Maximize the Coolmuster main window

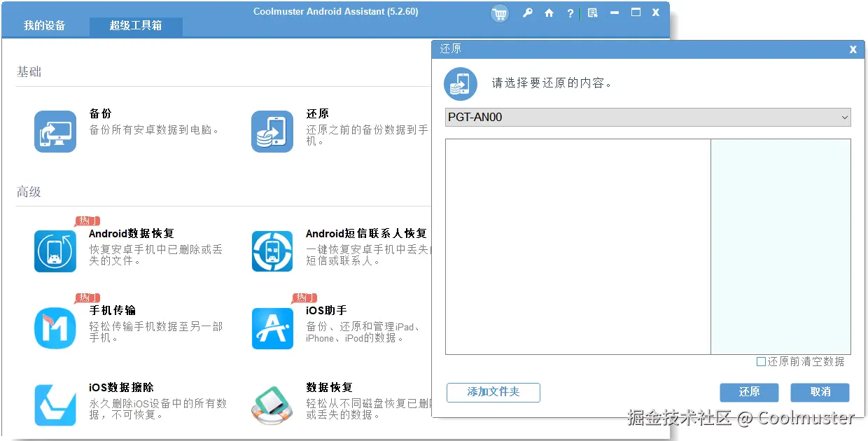[x=636, y=13]
